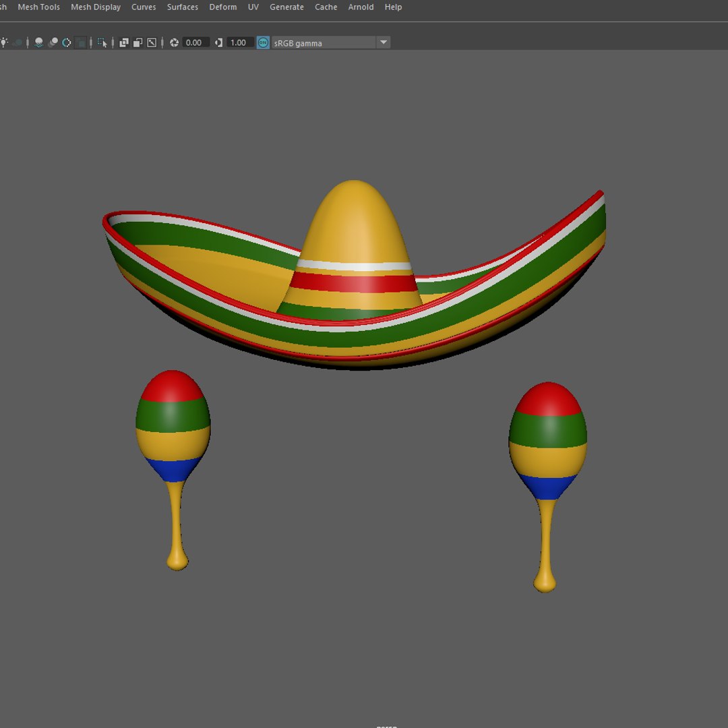This screenshot has width=728, height=728.
Task: Click the exposure value field 0.00
Action: (195, 42)
